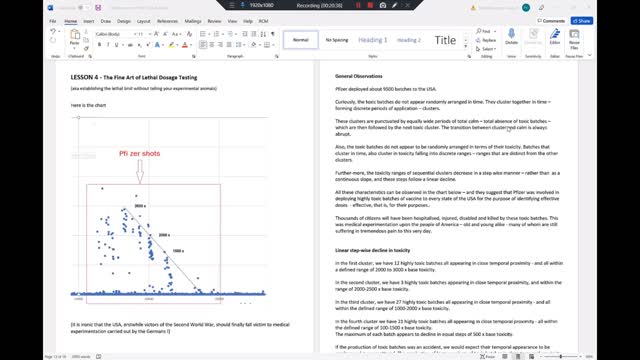Viewport: 640px width, 360px height.
Task: Select the Format Painter brush
Action: point(86,48)
